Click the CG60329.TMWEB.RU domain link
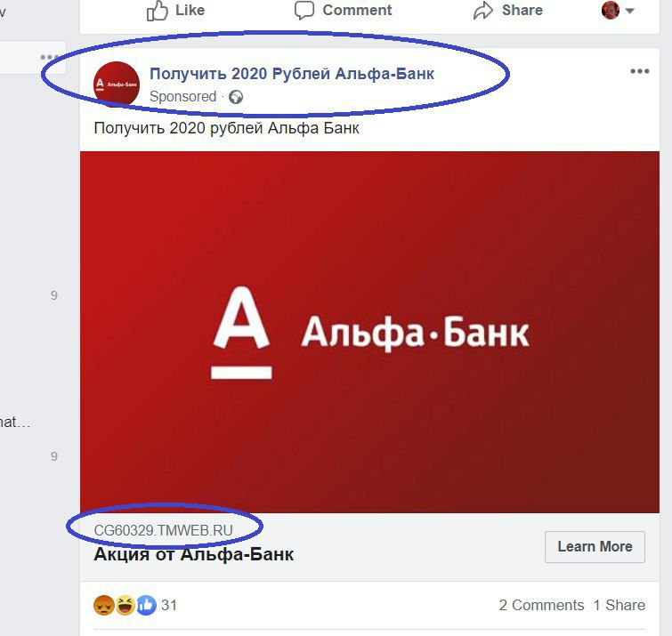 pyautogui.click(x=163, y=530)
